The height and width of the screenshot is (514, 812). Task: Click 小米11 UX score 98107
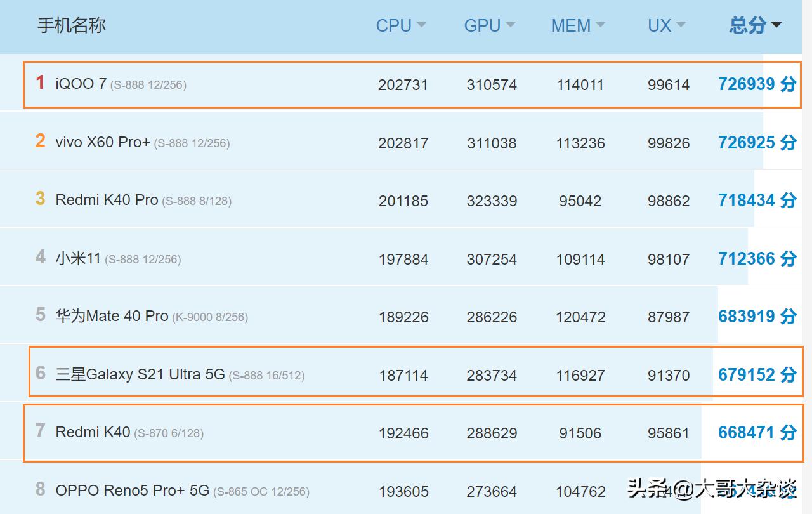[669, 259]
